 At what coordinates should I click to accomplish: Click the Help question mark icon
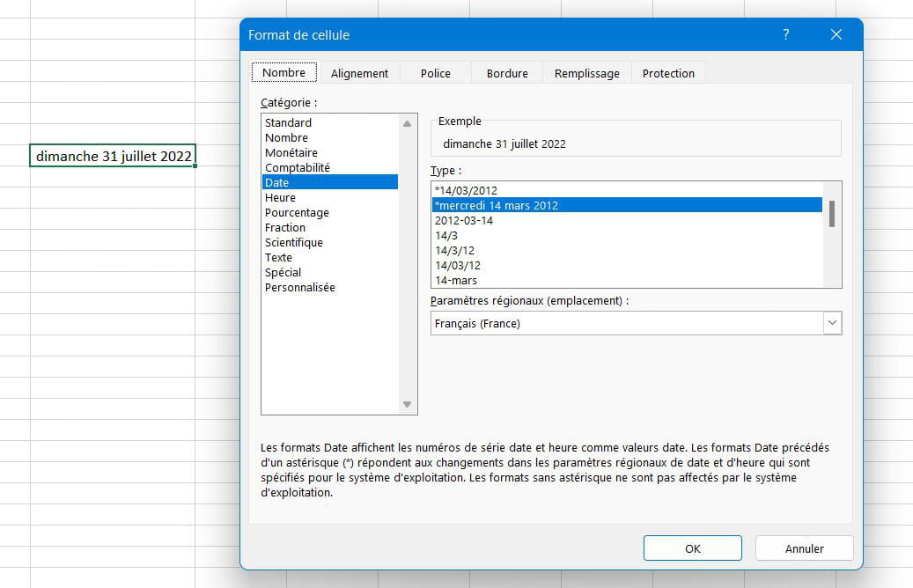pyautogui.click(x=785, y=35)
